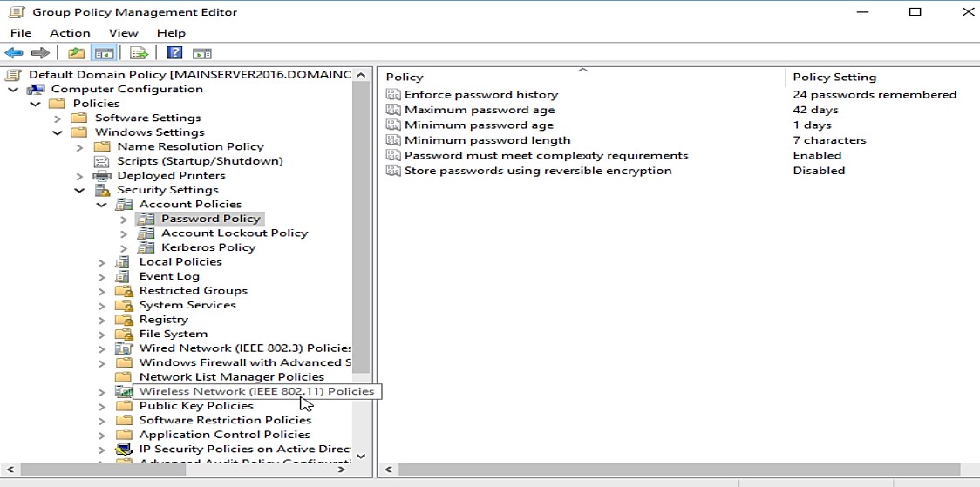This screenshot has width=980, height=487.
Task: Click the tree pane's scroll down arrow
Action: pos(361,456)
